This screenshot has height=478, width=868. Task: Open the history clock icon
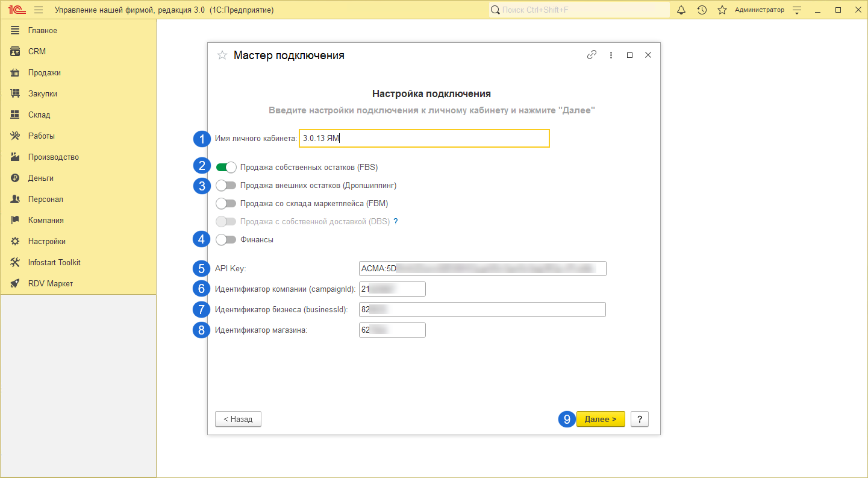702,10
